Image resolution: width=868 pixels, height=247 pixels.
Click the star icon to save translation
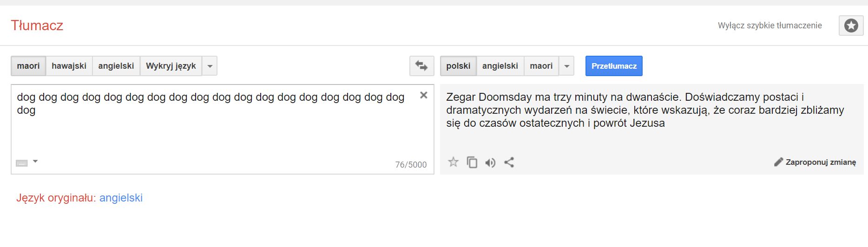pos(453,162)
